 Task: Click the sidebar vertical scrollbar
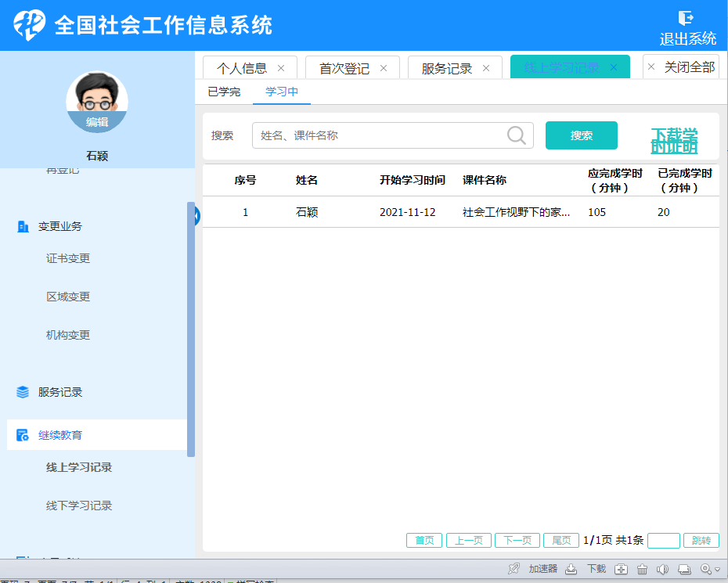191,329
